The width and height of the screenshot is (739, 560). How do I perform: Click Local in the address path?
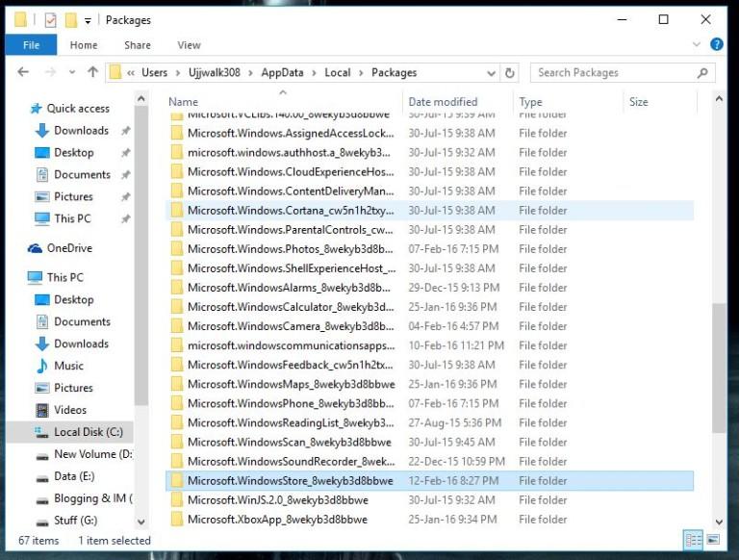[338, 72]
